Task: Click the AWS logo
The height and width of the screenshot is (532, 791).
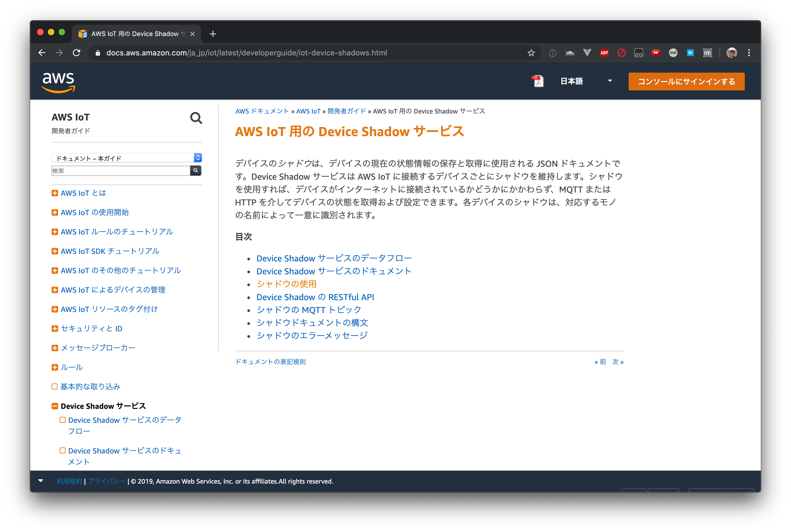Action: click(58, 82)
